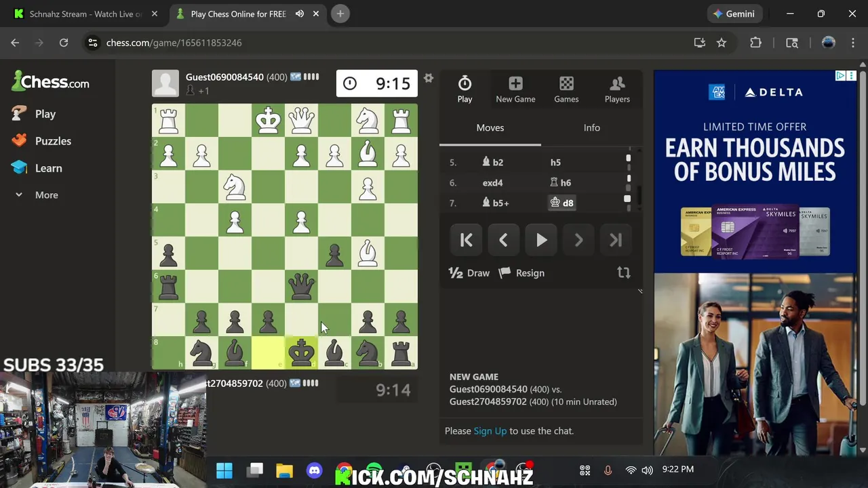Open Puzzles in left sidebar
Viewport: 868px width, 488px height.
click(42, 141)
